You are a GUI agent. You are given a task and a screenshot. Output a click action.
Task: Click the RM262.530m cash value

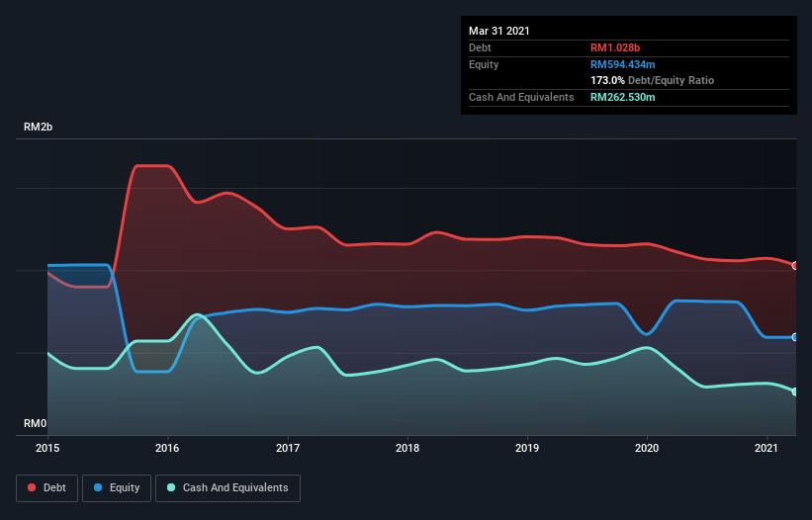click(x=622, y=97)
